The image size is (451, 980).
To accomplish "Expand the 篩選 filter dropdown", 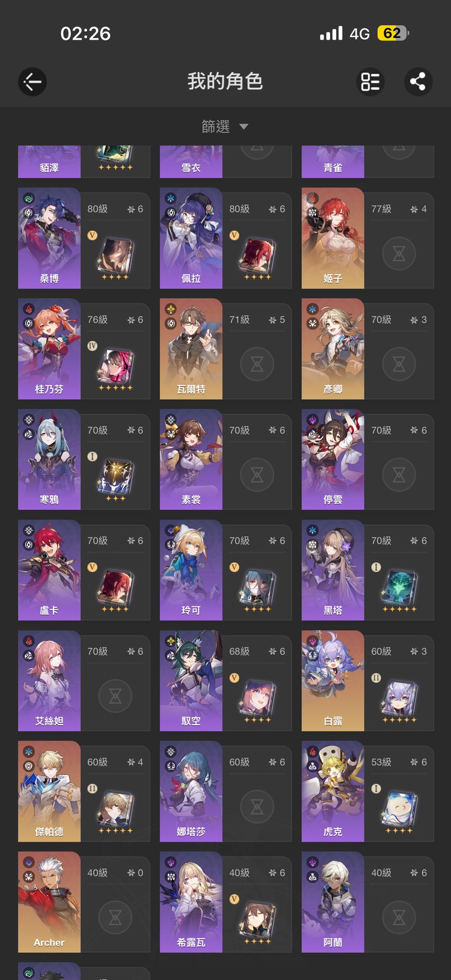I will [225, 126].
